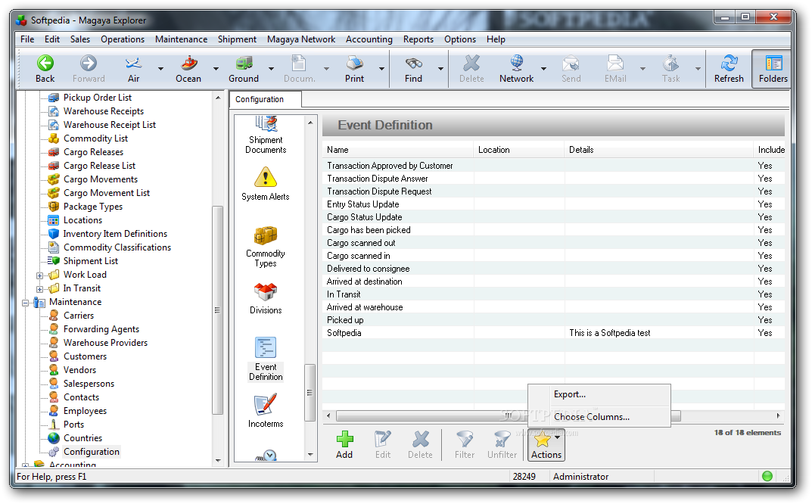Select Customers under Maintenance
The width and height of the screenshot is (812, 504).
coord(85,357)
